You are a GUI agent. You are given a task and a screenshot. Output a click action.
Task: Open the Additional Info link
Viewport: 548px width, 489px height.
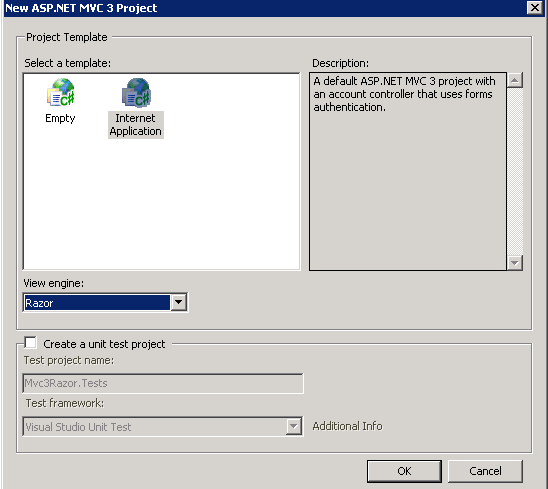(347, 426)
